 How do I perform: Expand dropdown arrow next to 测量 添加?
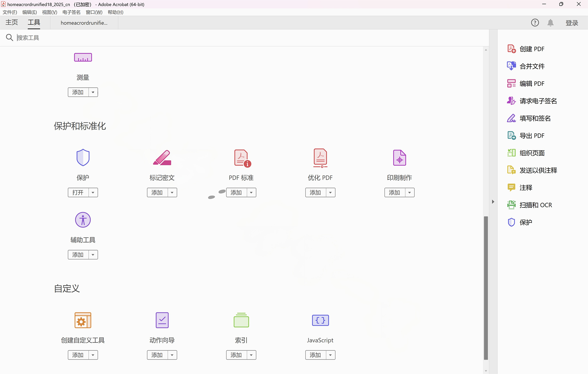pos(93,92)
